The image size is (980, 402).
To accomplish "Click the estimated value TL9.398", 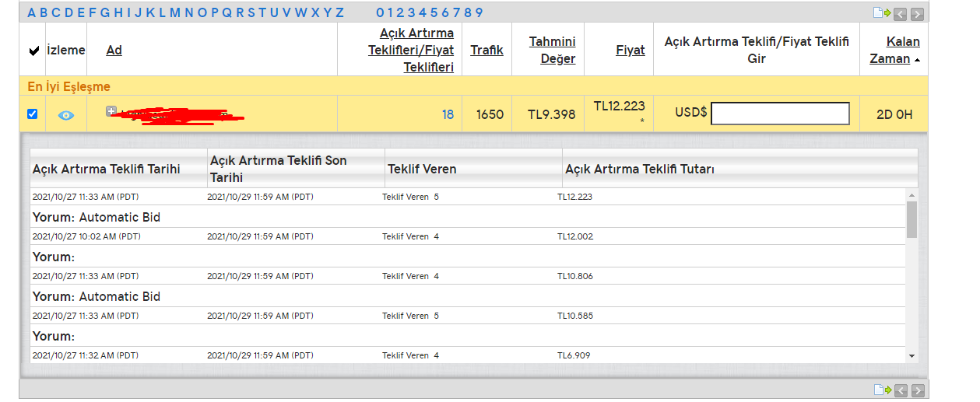I will tap(552, 114).
